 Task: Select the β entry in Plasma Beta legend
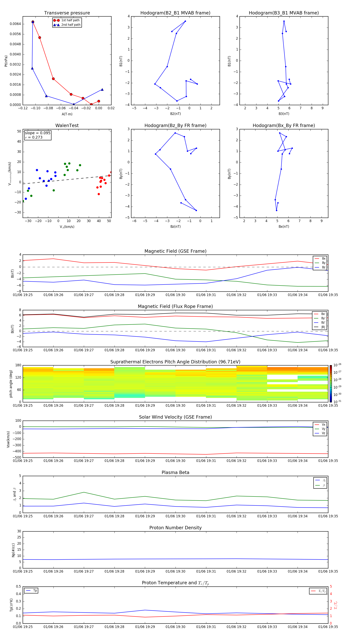[320, 485]
